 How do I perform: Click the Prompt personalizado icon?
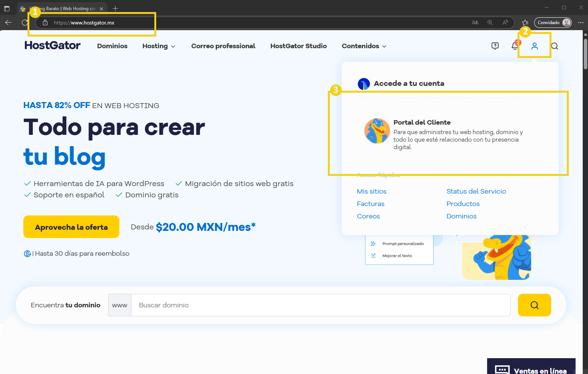click(x=373, y=244)
